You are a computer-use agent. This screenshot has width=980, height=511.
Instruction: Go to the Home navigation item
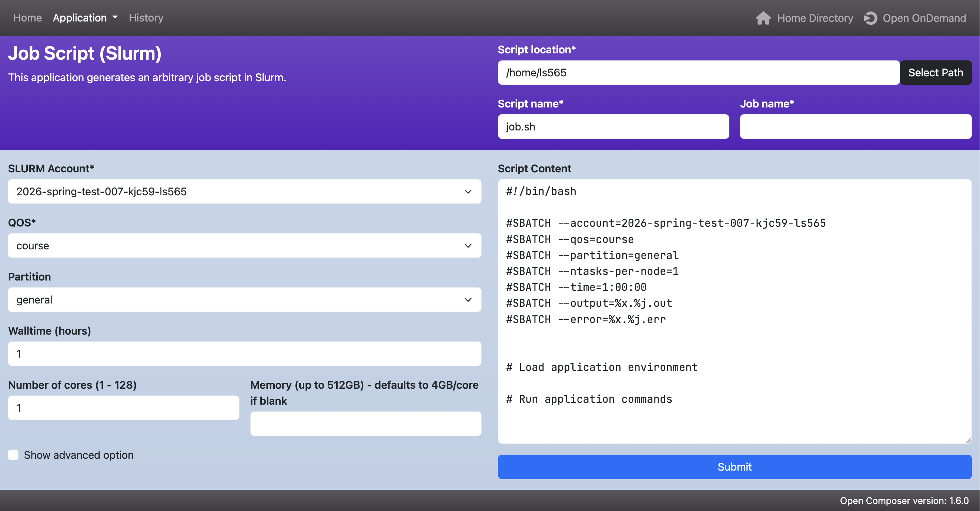[27, 17]
